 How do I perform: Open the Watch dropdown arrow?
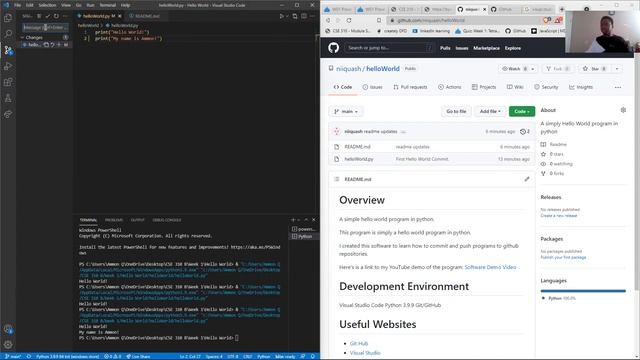tap(533, 69)
